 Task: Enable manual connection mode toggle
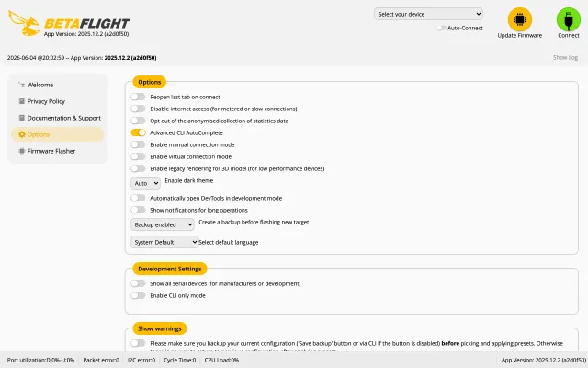pyautogui.click(x=138, y=144)
